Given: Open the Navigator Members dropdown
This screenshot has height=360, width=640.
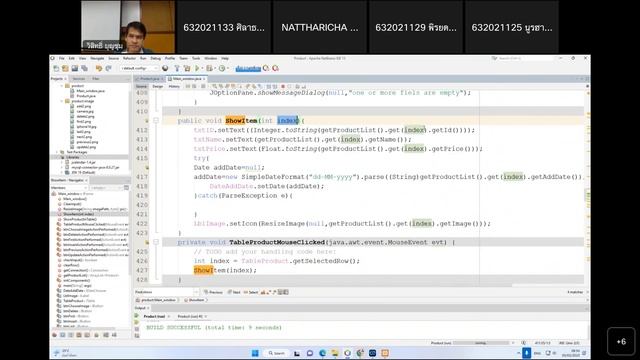Looking at the screenshot, I should tap(69, 188).
